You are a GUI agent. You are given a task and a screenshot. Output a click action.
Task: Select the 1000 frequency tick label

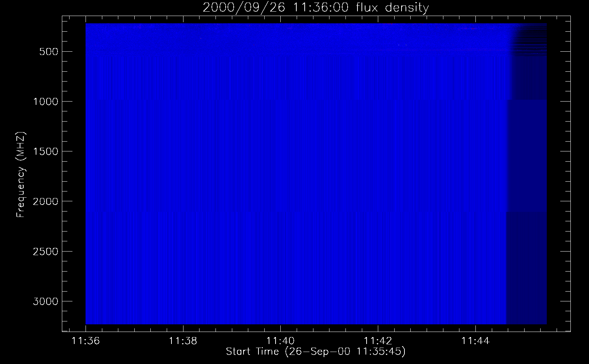(46, 102)
